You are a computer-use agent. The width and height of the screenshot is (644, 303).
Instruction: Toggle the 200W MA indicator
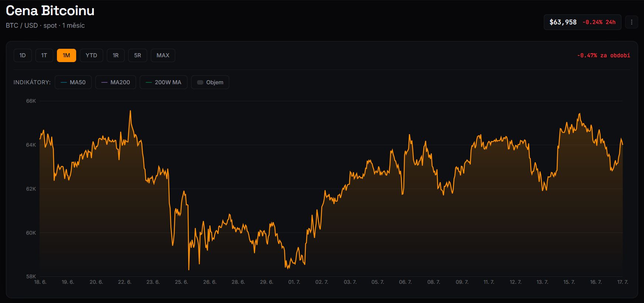tap(163, 82)
